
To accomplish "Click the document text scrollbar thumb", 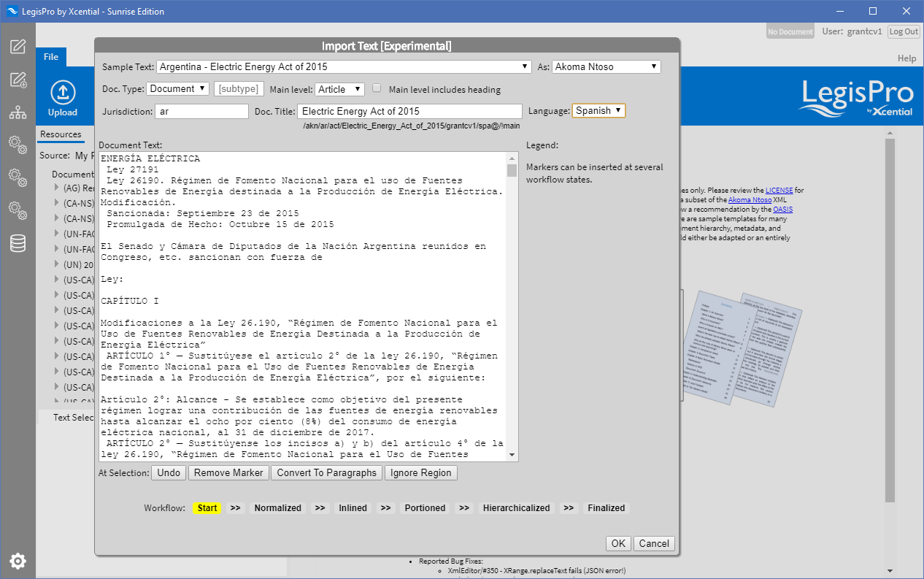I will click(x=512, y=170).
